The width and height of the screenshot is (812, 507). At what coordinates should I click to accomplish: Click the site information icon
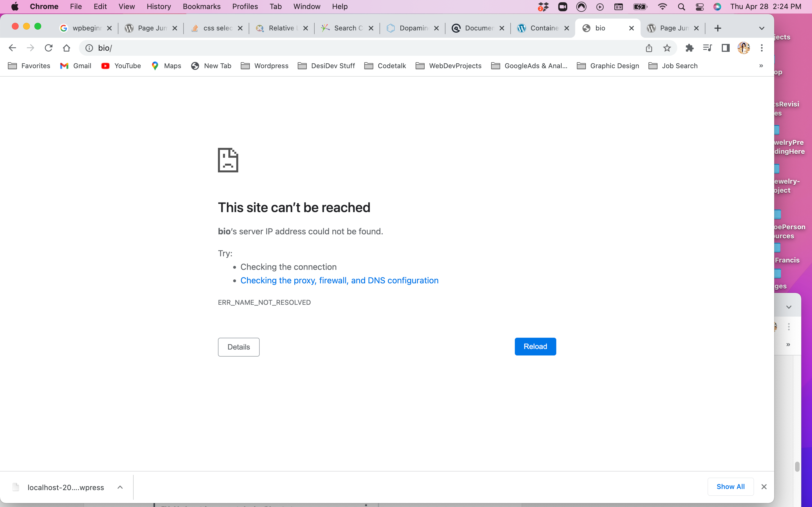[89, 48]
